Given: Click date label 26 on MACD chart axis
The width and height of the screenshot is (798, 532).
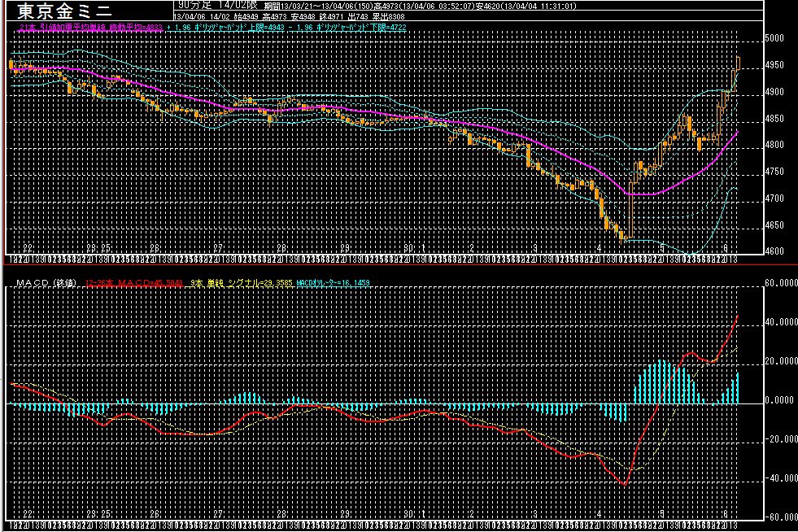Looking at the screenshot, I should click(x=155, y=514).
